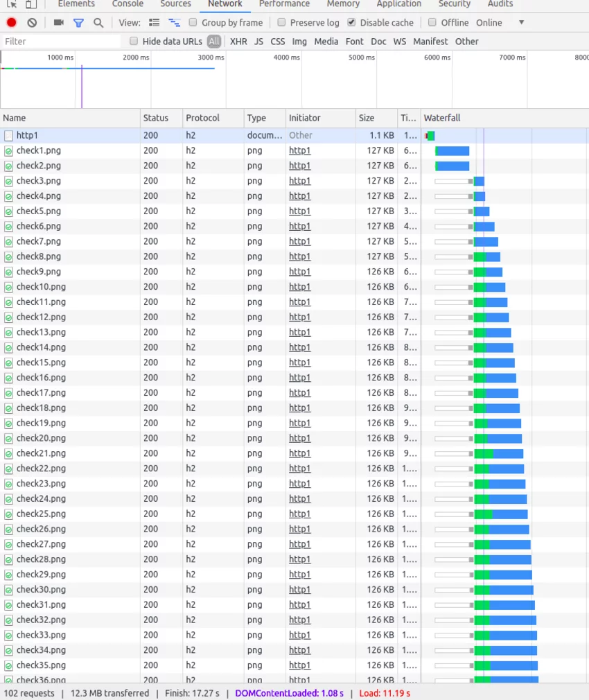
Task: Click the image icon beside check20.png
Action: click(8, 439)
